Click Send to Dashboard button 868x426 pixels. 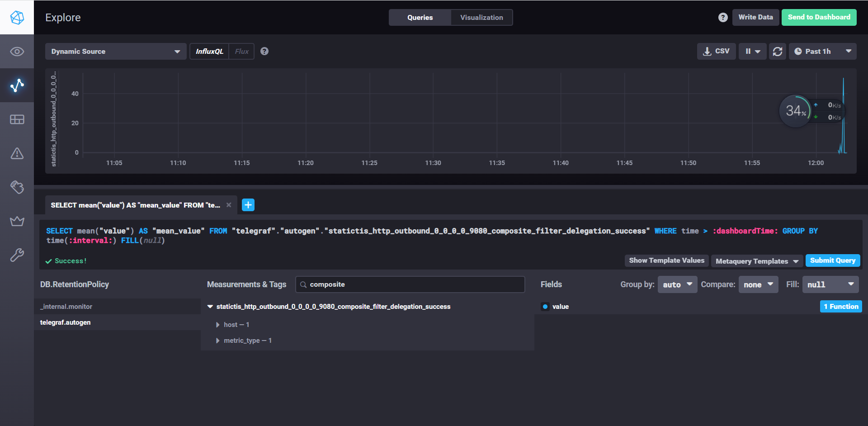pyautogui.click(x=818, y=17)
